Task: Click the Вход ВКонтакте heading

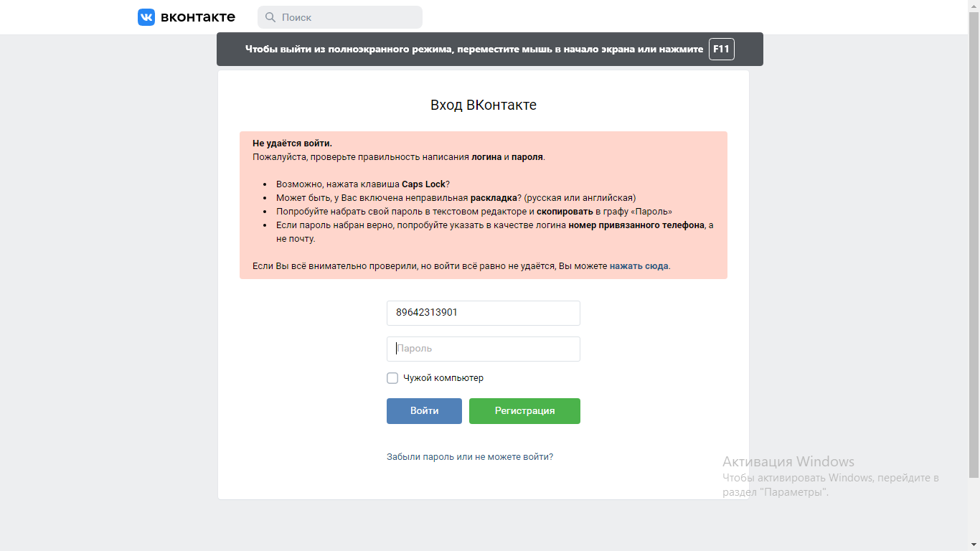Action: (x=484, y=105)
